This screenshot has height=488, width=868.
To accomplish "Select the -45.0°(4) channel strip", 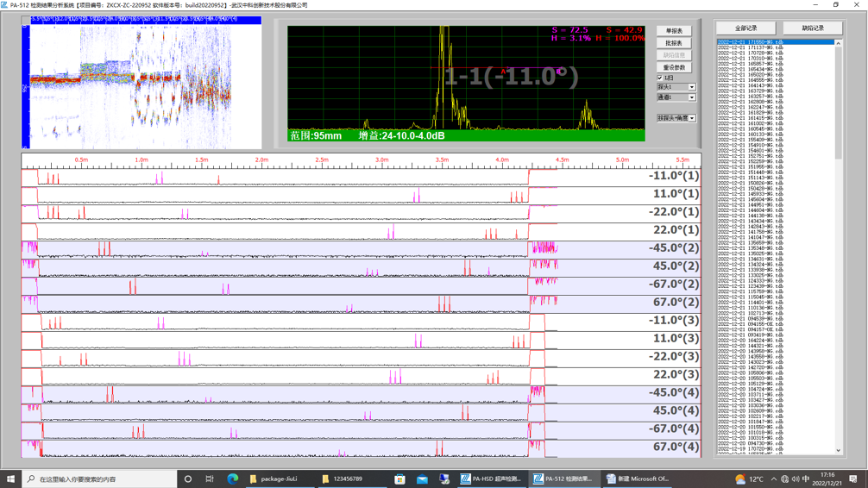I will (361, 394).
